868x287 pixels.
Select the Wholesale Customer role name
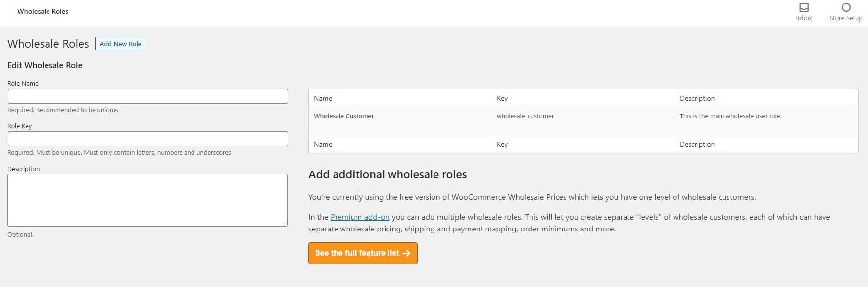tap(344, 116)
